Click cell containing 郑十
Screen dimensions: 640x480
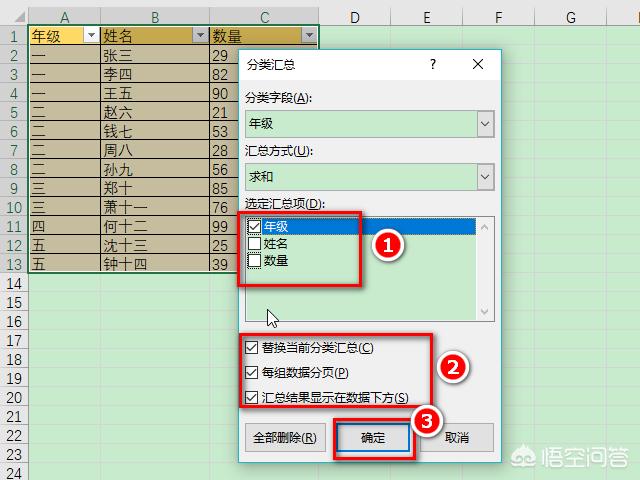(155, 188)
